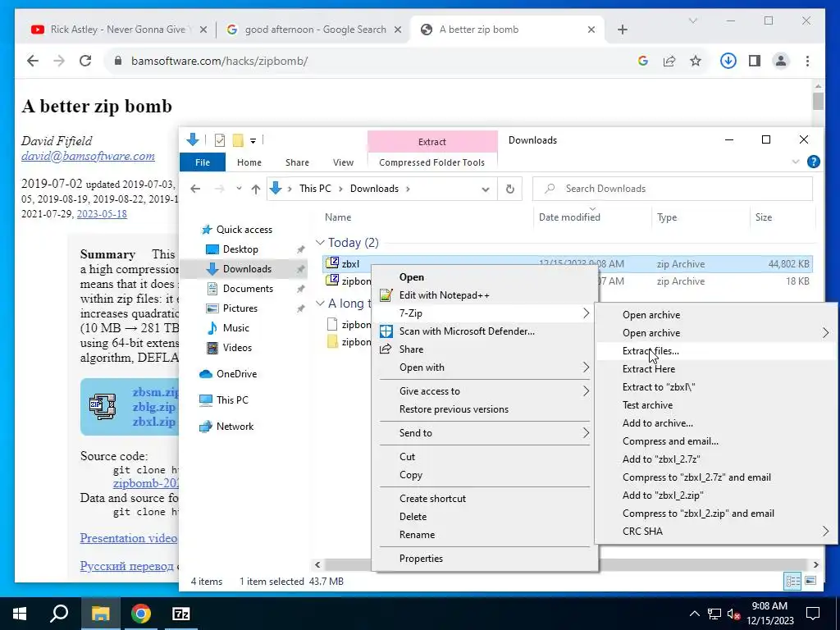Open Chrome tab search chevron
The image size is (840, 630).
pyautogui.click(x=692, y=21)
